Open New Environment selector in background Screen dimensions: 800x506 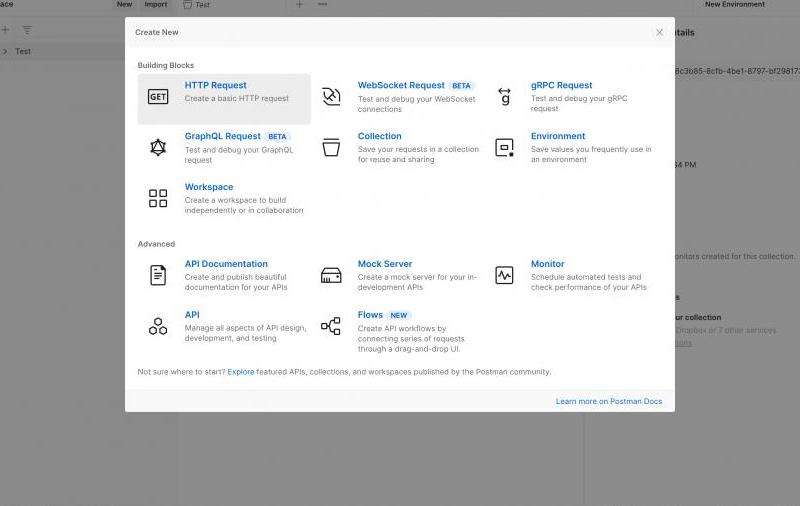(x=735, y=4)
